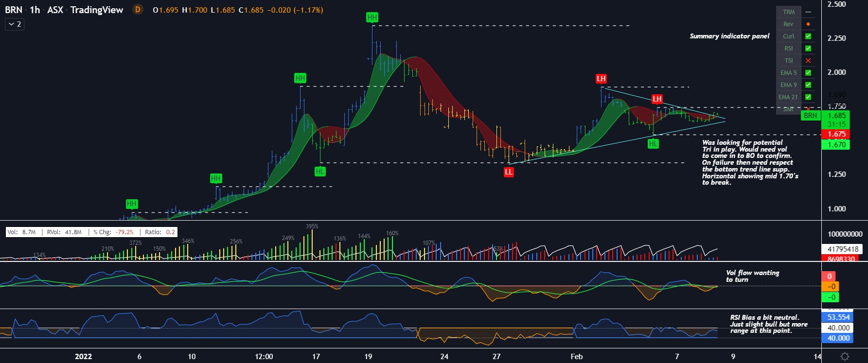
Task: Click the 2022 label on time axis
Action: 83,357
